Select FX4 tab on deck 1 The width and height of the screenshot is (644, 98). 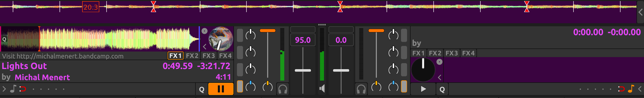[225, 56]
